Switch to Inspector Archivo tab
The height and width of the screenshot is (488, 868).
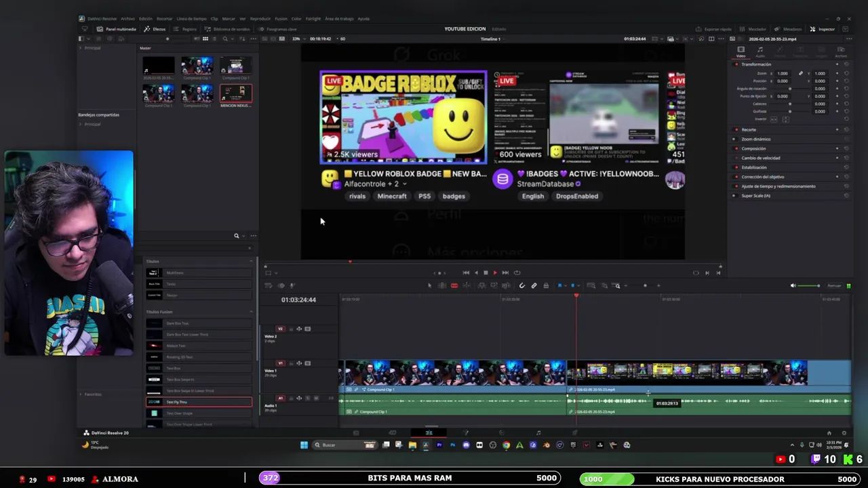tap(841, 52)
